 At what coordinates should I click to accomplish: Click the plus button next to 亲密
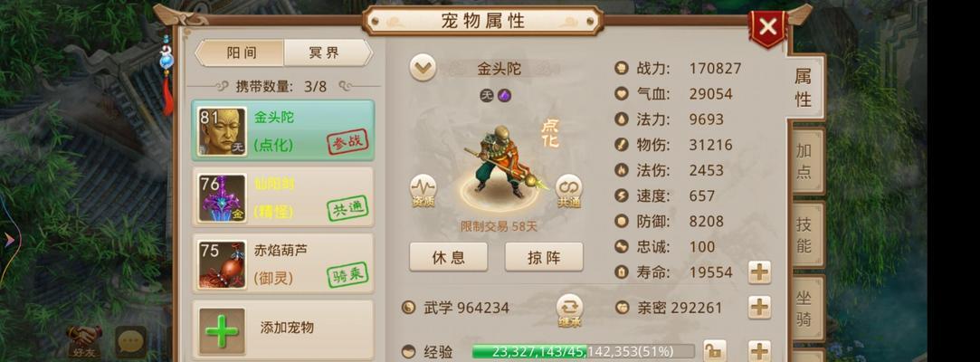(759, 308)
